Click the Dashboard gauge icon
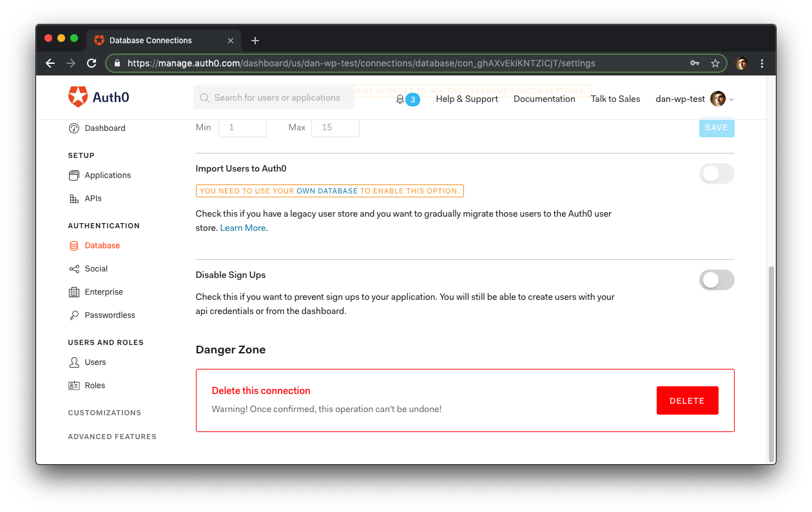The width and height of the screenshot is (812, 512). [x=73, y=128]
